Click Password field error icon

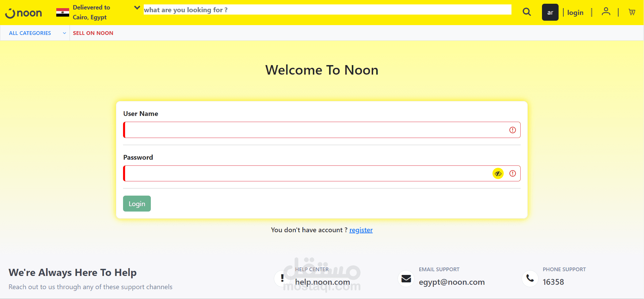(x=512, y=173)
